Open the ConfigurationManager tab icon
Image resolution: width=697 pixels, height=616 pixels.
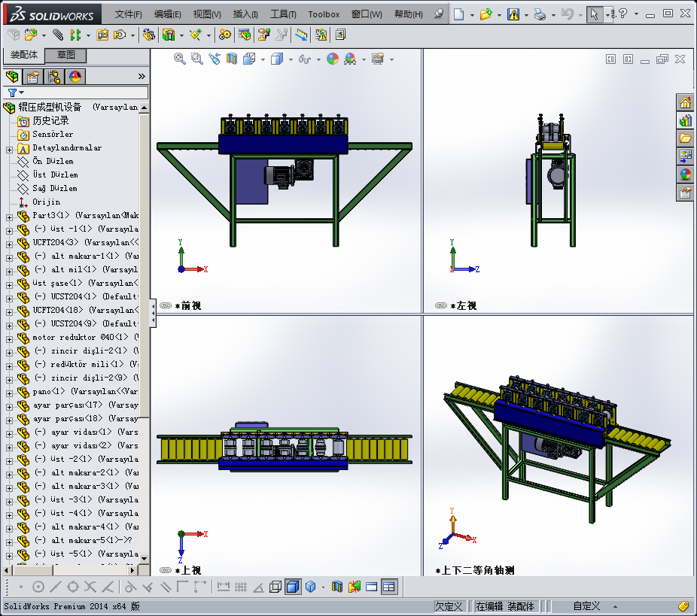tap(54, 77)
